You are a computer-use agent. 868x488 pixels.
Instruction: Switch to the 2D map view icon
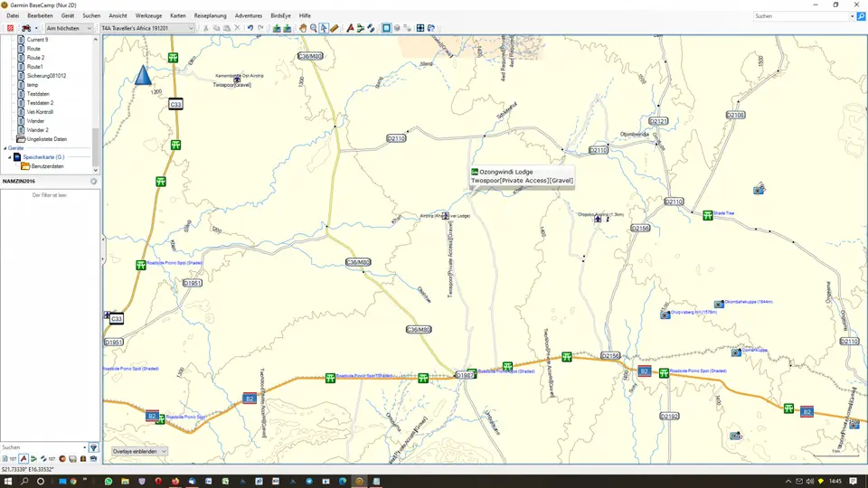click(386, 28)
